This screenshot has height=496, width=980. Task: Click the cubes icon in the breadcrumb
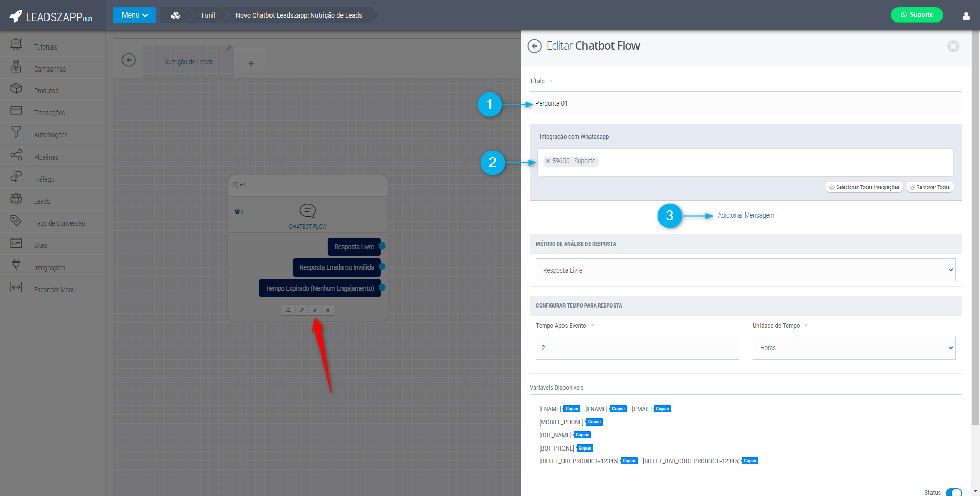point(176,15)
